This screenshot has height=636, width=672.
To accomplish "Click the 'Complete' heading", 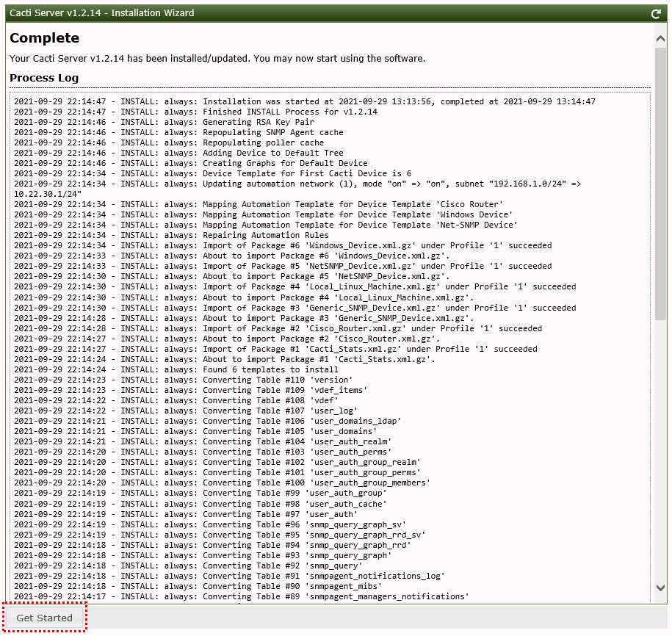I will click(x=45, y=38).
